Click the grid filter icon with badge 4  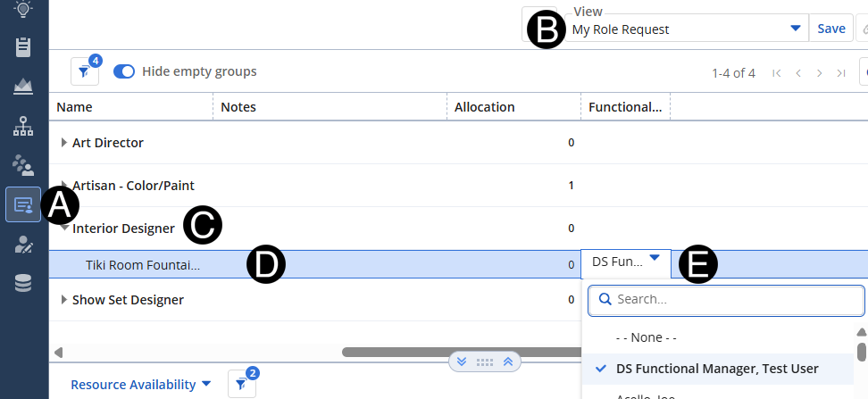click(x=84, y=72)
